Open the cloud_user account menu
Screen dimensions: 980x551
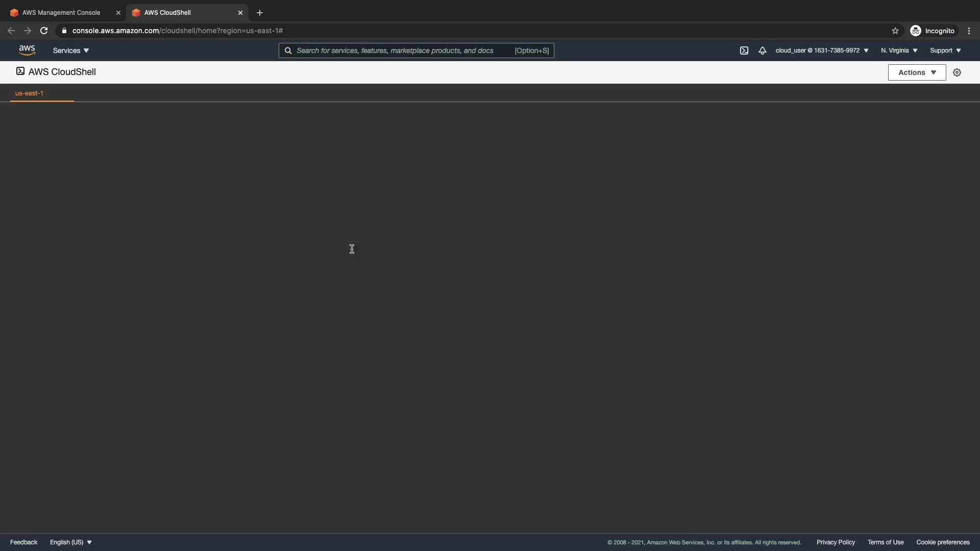point(822,51)
